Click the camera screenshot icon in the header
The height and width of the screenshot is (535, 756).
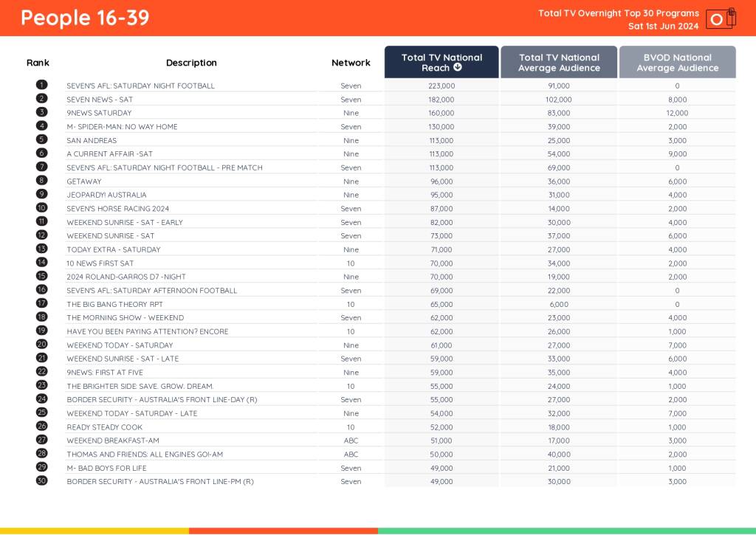tap(716, 18)
